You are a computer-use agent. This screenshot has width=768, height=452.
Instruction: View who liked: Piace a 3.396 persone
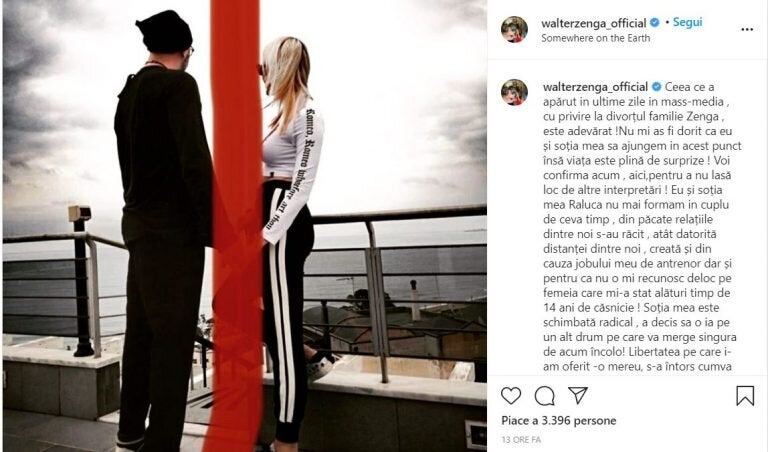tap(558, 421)
